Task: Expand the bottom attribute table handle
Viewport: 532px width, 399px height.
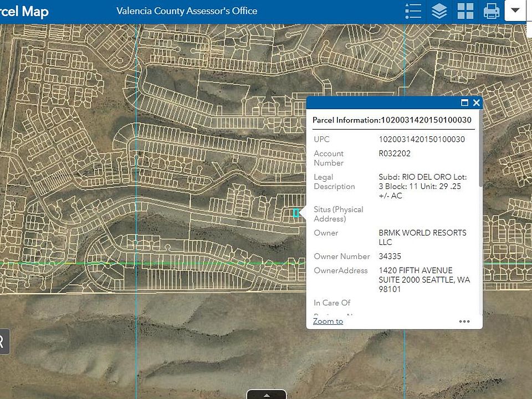Action: click(267, 395)
